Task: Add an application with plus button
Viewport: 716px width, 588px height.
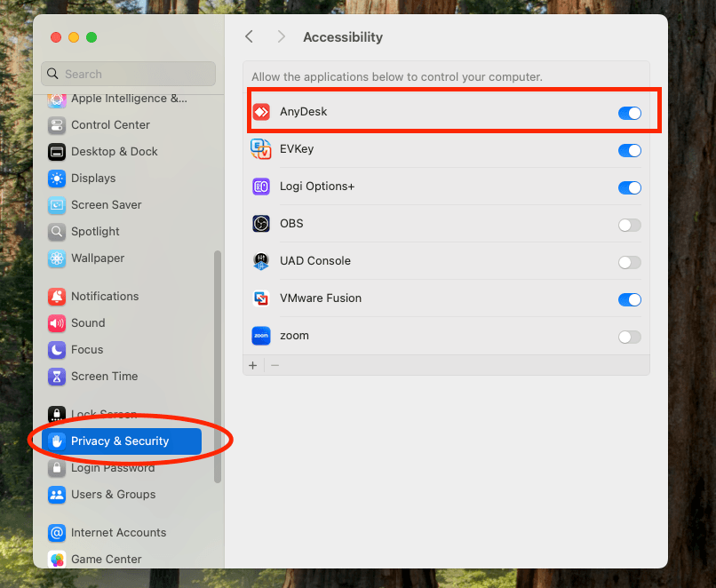Action: pyautogui.click(x=253, y=365)
